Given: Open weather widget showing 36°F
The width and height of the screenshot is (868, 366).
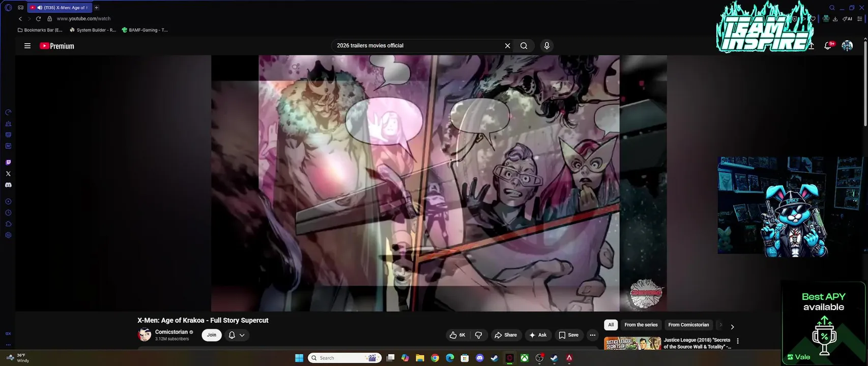Looking at the screenshot, I should [18, 358].
